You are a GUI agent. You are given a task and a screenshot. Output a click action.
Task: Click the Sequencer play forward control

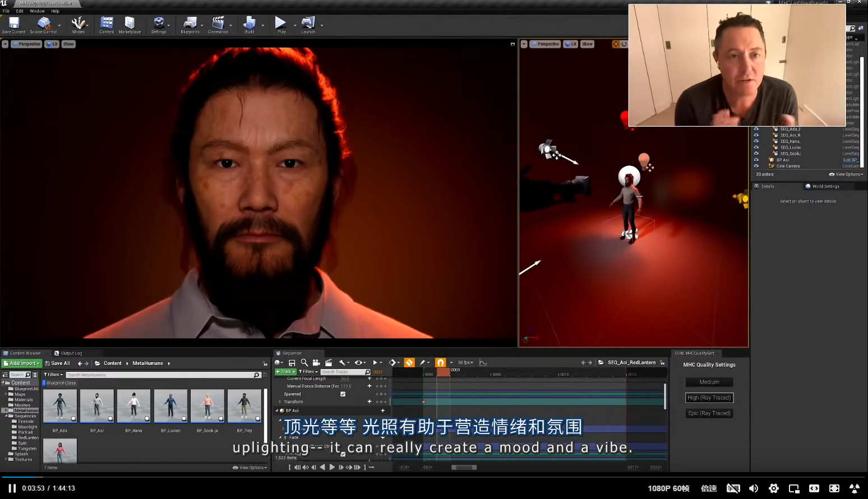click(332, 467)
